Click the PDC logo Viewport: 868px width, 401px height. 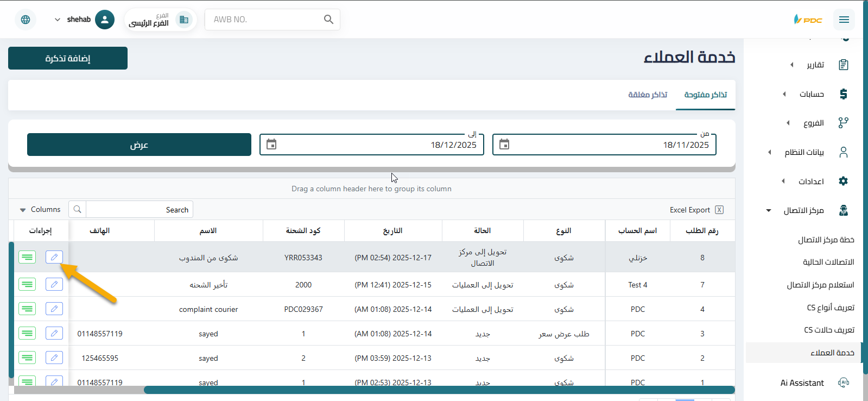pyautogui.click(x=808, y=20)
